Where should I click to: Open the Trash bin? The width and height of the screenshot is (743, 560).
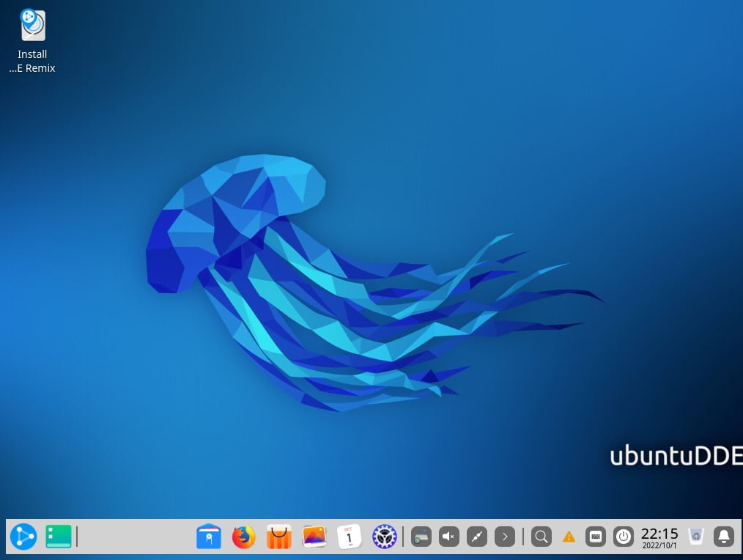click(696, 537)
